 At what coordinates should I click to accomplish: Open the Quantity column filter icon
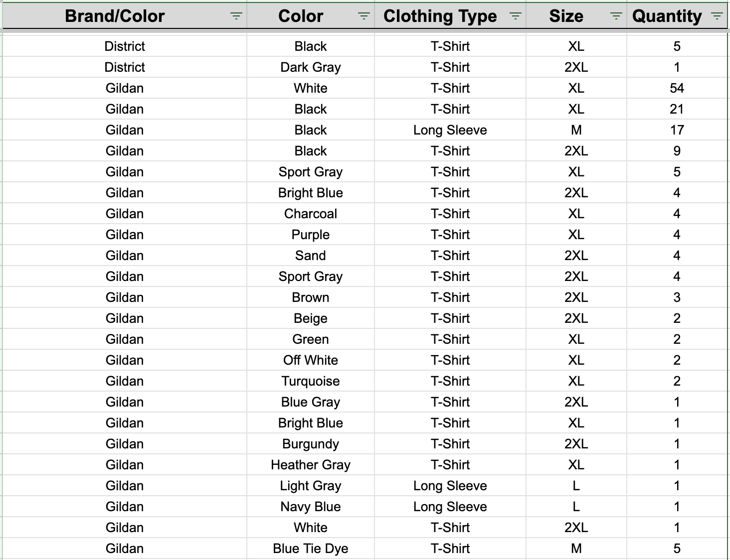[x=717, y=16]
